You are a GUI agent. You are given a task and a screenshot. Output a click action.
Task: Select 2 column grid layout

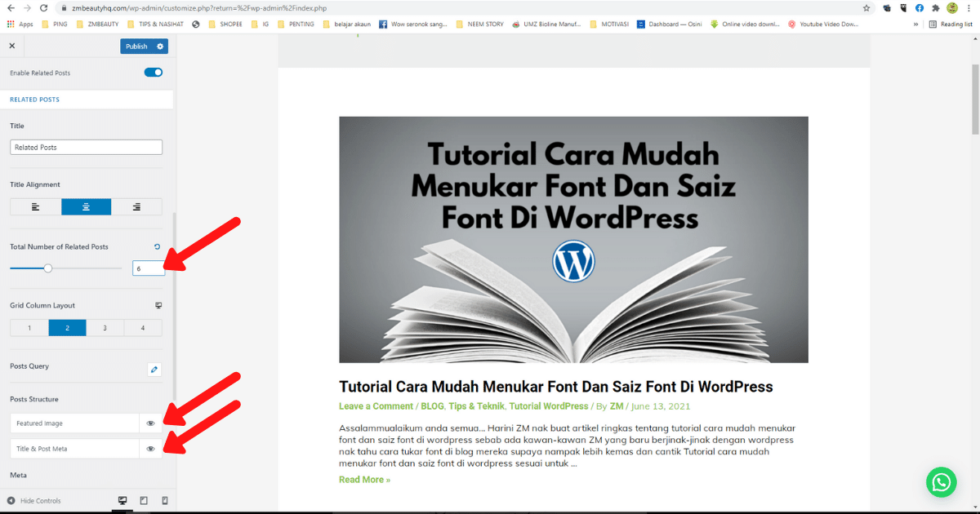[68, 328]
